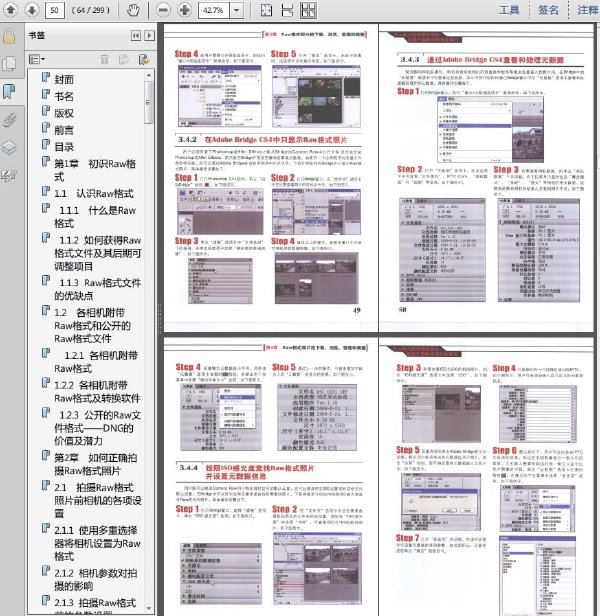Click the page with section 3.4.4 heading
The image size is (600, 616).
pyautogui.click(x=270, y=477)
